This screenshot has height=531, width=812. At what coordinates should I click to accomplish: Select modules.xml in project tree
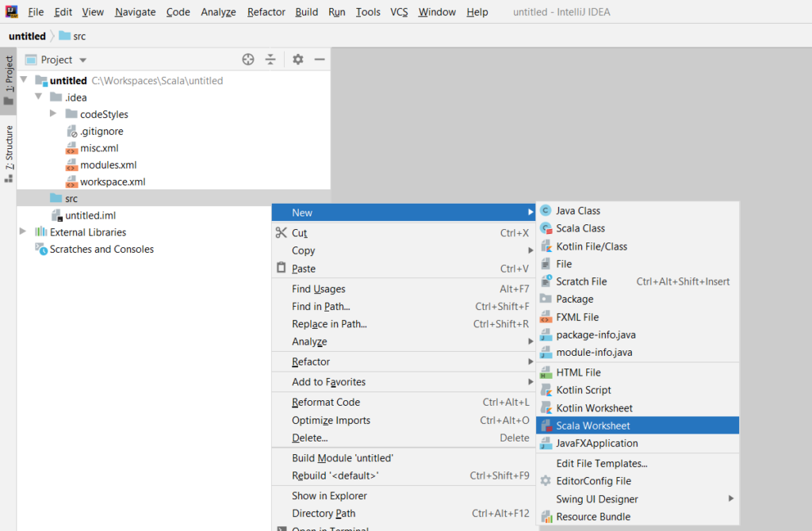click(108, 165)
